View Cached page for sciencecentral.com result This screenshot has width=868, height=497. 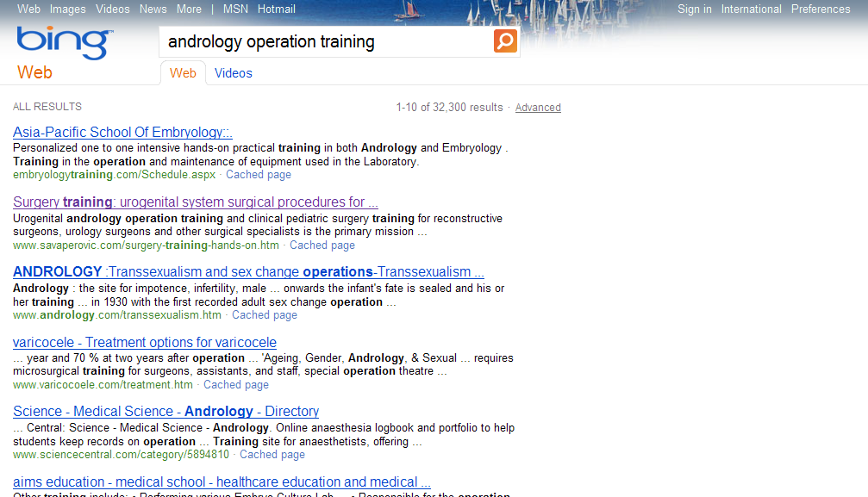(x=272, y=455)
